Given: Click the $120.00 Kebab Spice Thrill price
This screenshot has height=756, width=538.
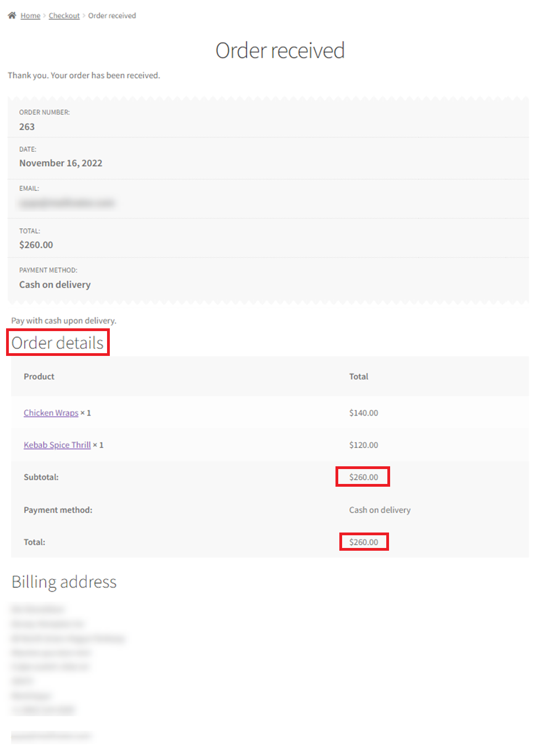Looking at the screenshot, I should tap(364, 445).
